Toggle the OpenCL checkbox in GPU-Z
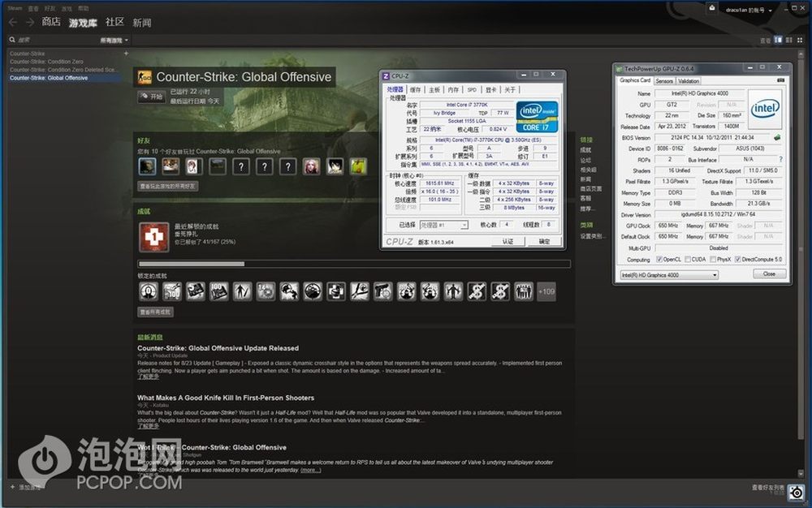This screenshot has height=508, width=812. coord(659,259)
